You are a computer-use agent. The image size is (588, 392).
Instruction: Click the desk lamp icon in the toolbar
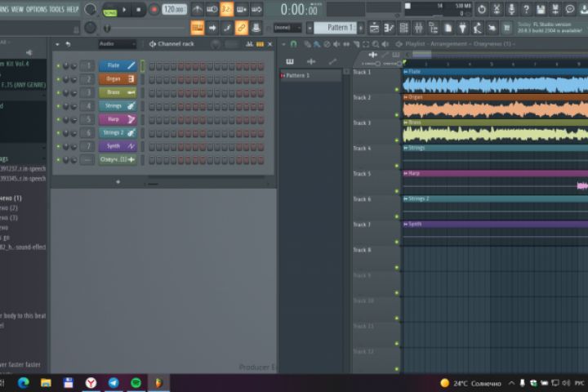[x=477, y=28]
